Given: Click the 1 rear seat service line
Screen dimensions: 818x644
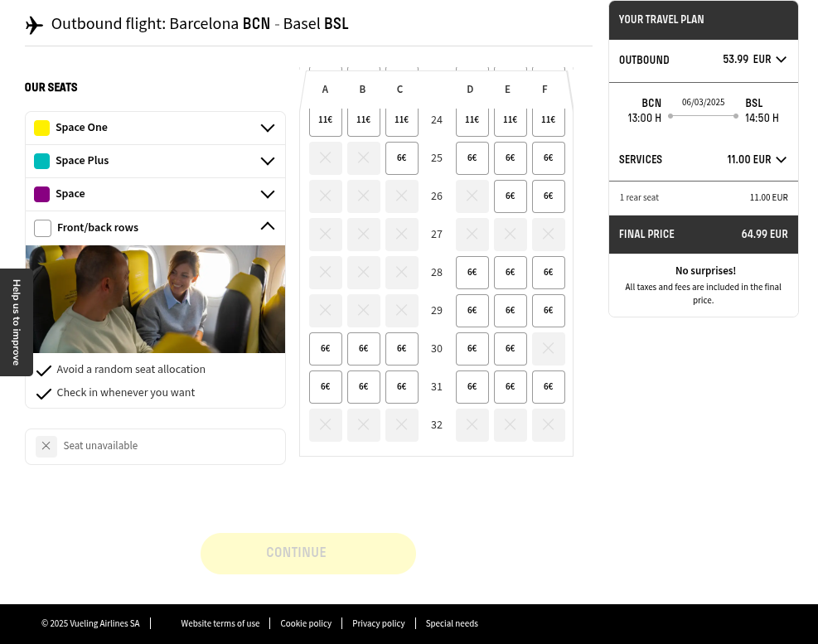Looking at the screenshot, I should [704, 198].
